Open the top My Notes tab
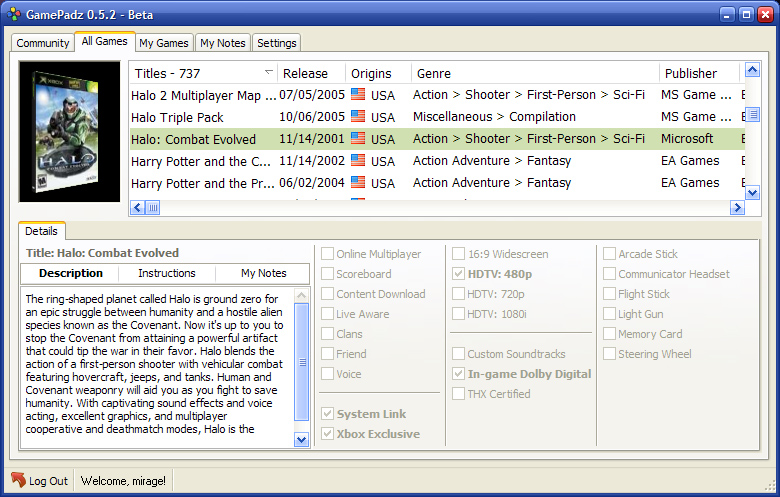This screenshot has width=780, height=497. (223, 43)
